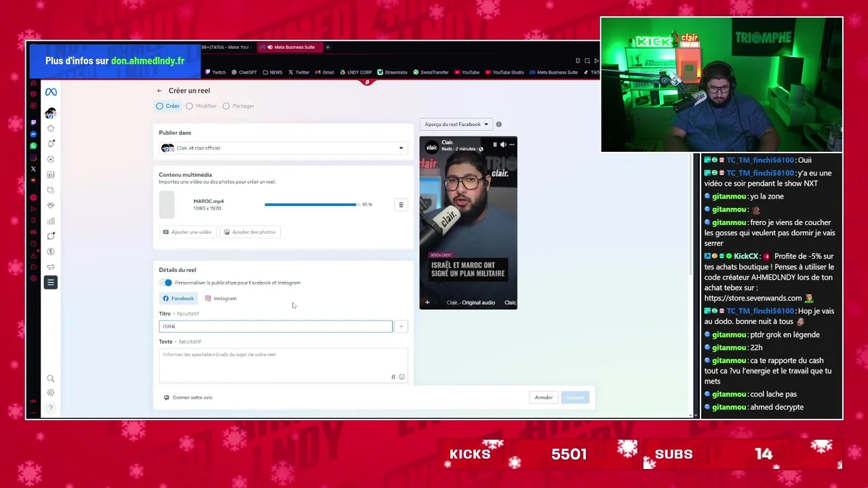Open WhatsApp in the browser side panel
868x488 pixels.
point(33,146)
